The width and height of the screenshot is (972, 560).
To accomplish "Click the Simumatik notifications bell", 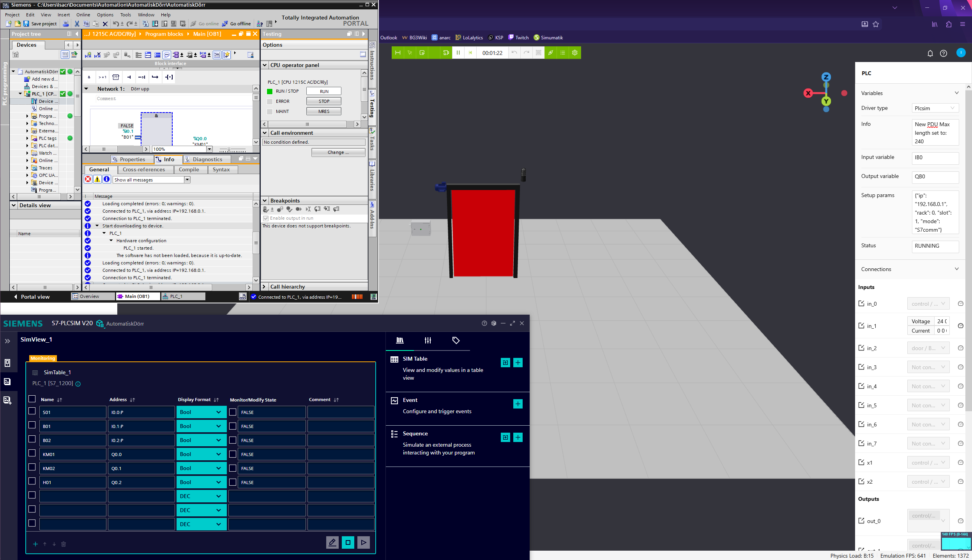I will (930, 53).
